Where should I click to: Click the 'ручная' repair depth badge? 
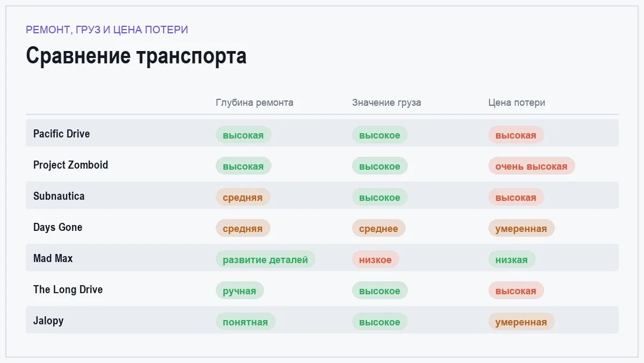coord(240,291)
